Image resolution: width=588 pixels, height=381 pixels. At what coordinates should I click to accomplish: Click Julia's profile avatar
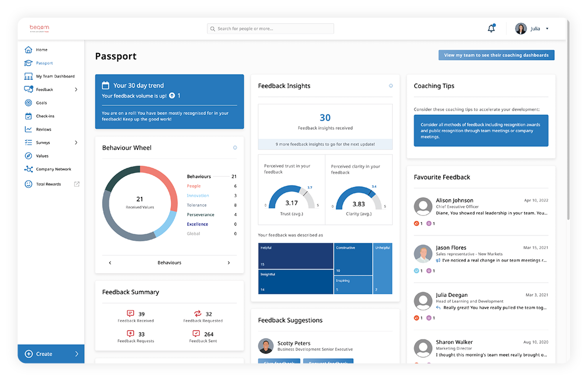(x=520, y=29)
